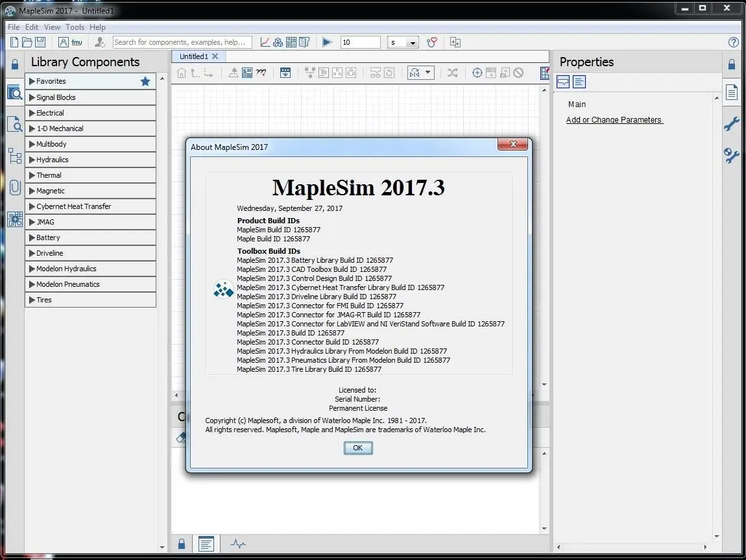Screen dimensions: 746x560
Task: Click the component search field
Action: (182, 42)
